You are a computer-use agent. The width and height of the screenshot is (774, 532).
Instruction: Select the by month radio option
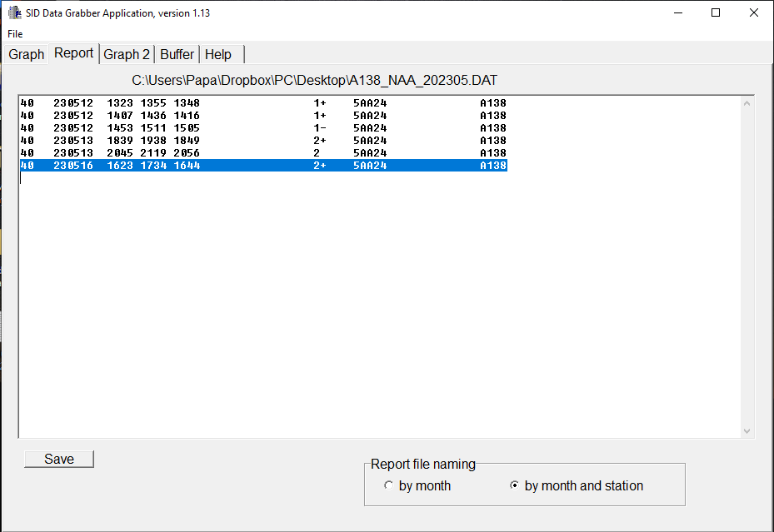click(417, 485)
